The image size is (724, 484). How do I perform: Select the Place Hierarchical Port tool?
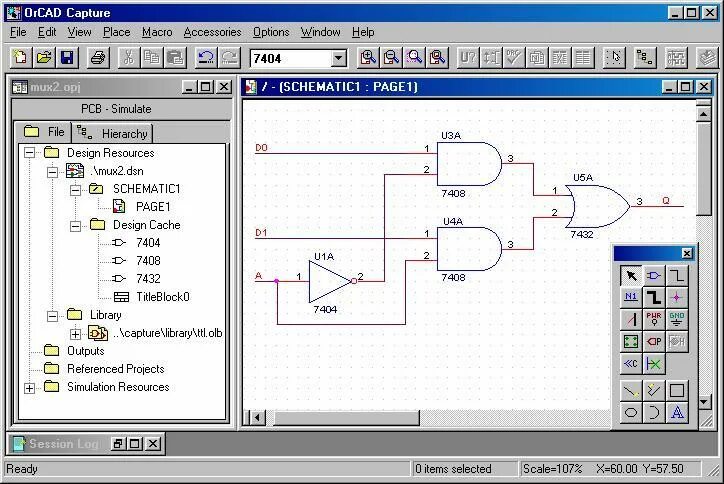pyautogui.click(x=654, y=341)
